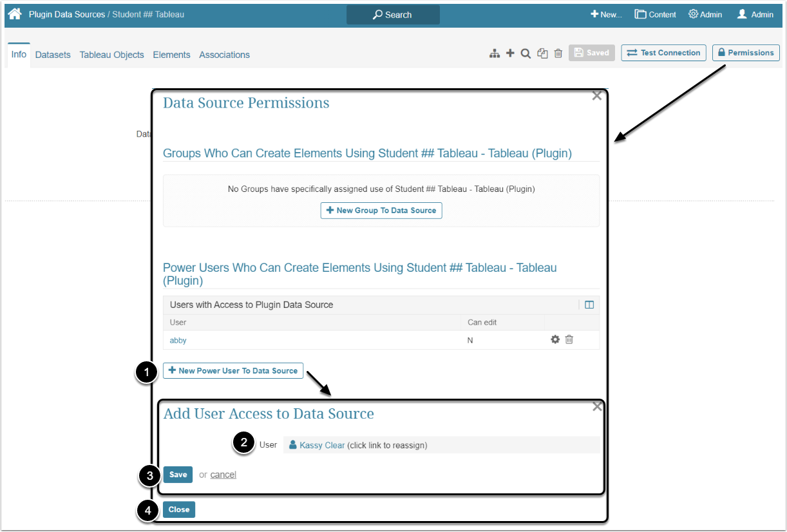
Task: Click the Plugin Data Sources breadcrumb
Action: [66, 14]
